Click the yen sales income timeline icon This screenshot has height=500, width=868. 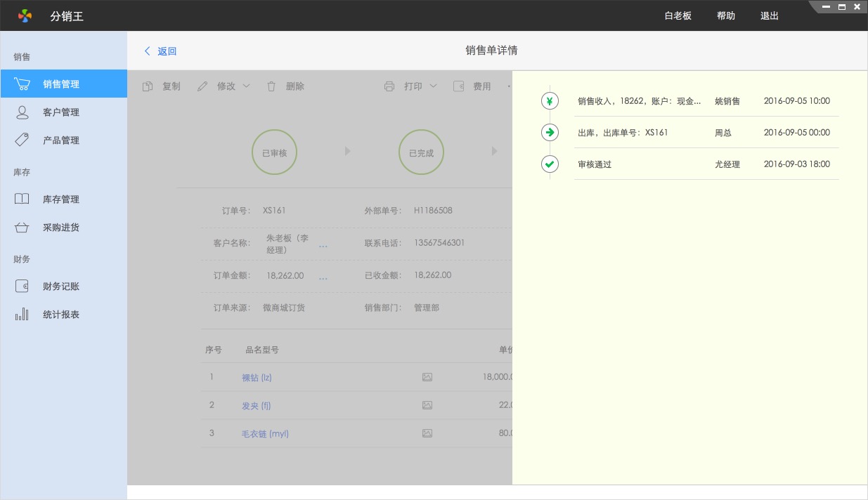click(x=550, y=101)
